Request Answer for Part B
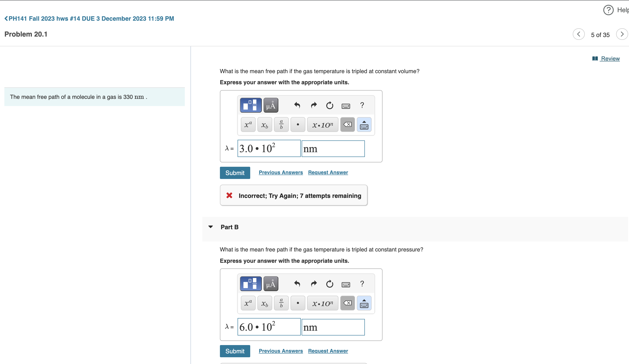629x364 pixels. 328,351
